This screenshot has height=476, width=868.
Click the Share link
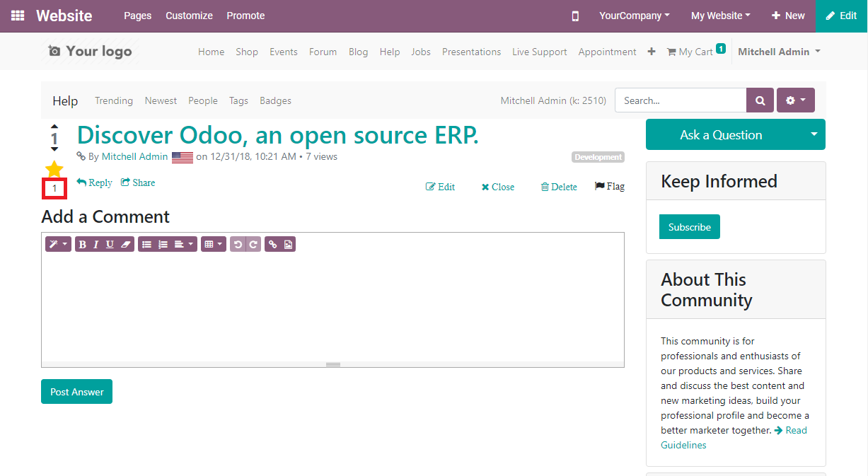tap(138, 182)
